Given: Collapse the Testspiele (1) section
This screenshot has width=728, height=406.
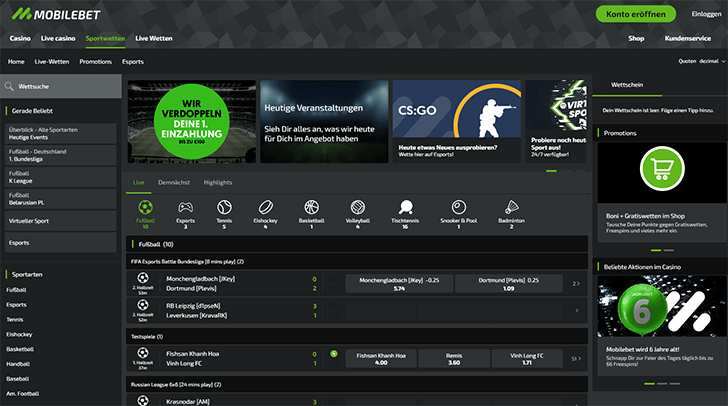Looking at the screenshot, I should pos(357,336).
